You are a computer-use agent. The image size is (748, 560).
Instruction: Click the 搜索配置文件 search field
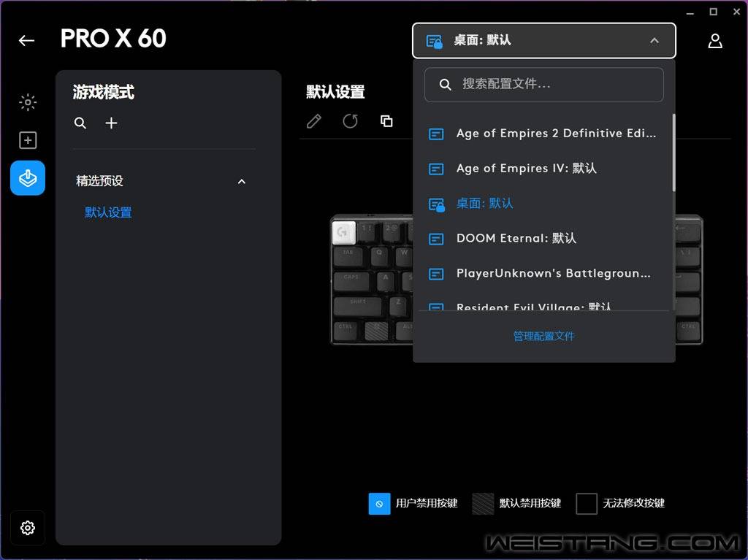(543, 85)
